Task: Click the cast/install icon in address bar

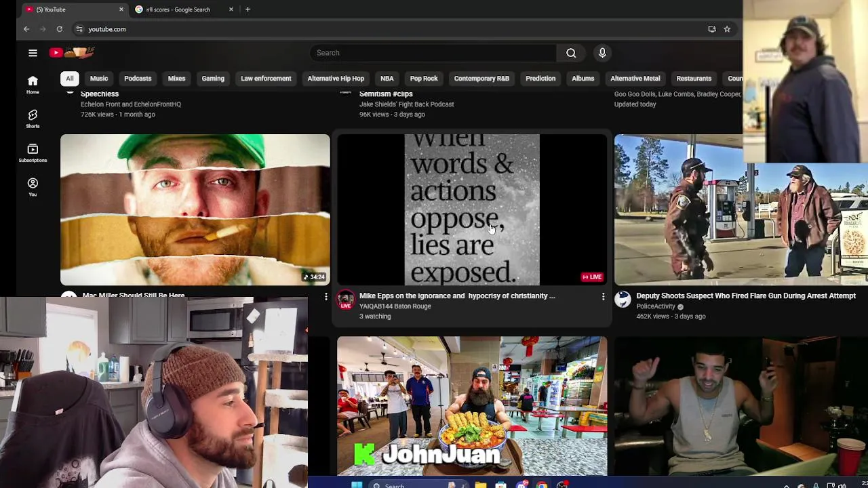Action: [712, 29]
